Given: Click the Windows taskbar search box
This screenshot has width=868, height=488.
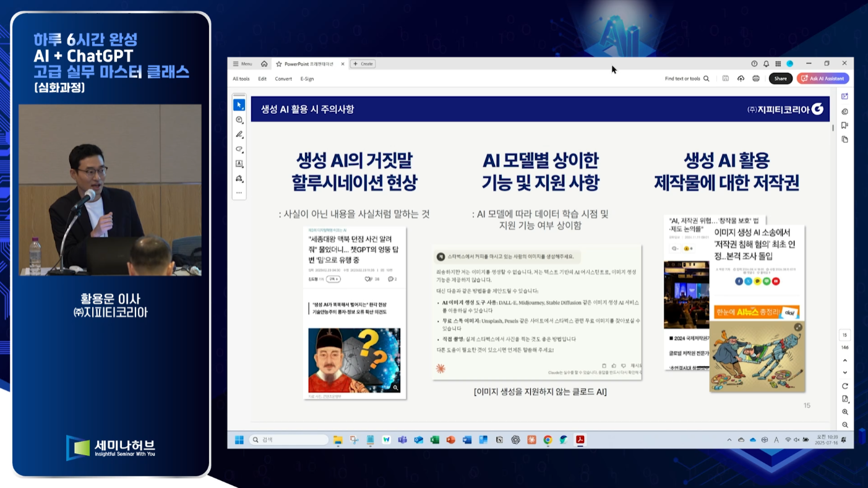Looking at the screenshot, I should pyautogui.click(x=288, y=440).
